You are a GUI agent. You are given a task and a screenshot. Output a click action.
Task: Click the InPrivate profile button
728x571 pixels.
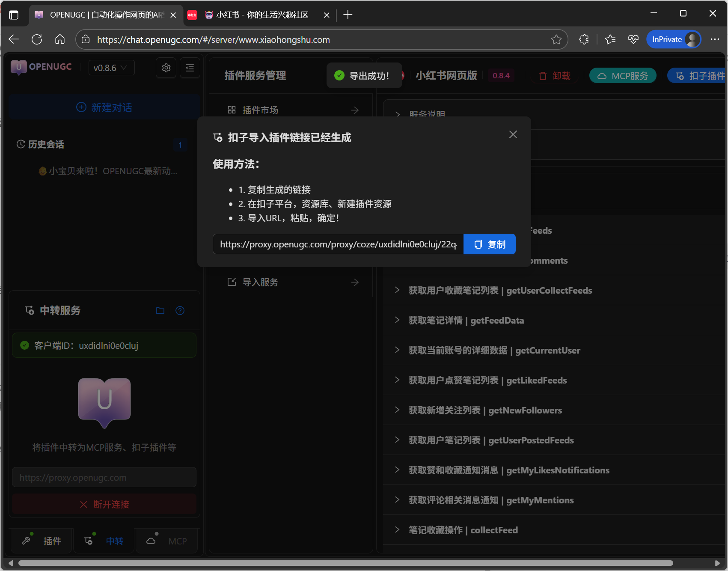click(x=674, y=39)
